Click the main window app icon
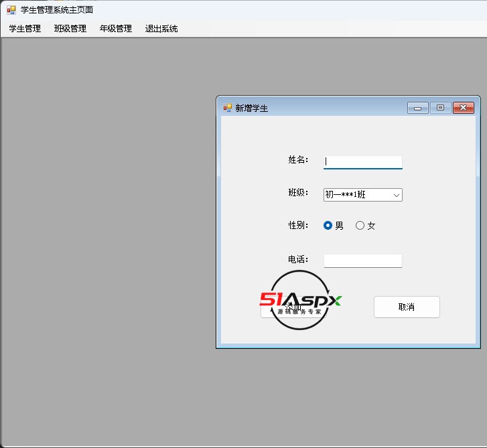The height and width of the screenshot is (448, 487). (11, 10)
